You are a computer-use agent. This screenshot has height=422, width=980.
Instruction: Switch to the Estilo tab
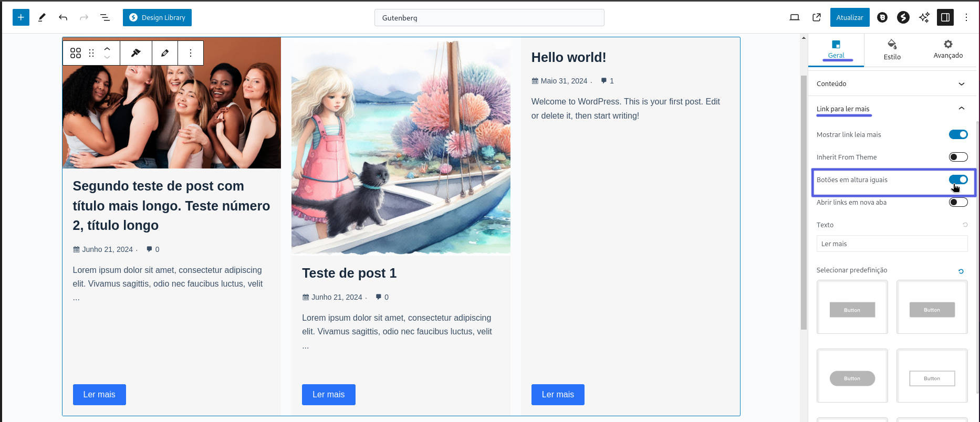[x=892, y=50]
